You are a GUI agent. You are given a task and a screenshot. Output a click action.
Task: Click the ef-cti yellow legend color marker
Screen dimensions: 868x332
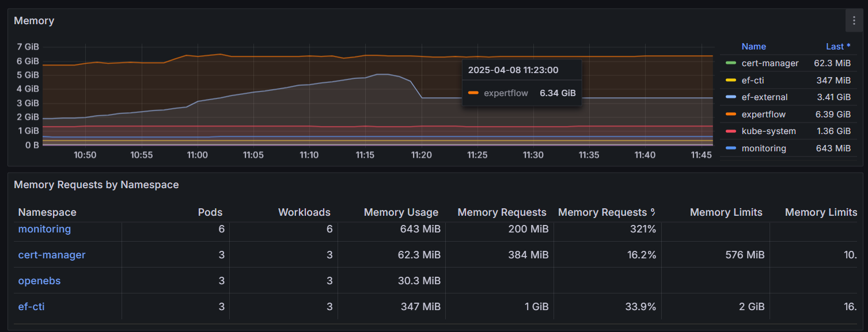(x=730, y=81)
